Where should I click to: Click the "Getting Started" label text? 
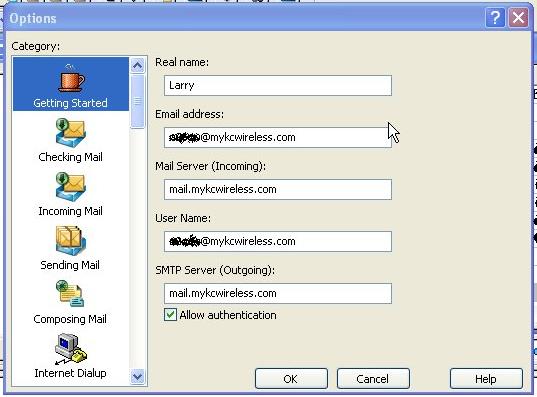[70, 103]
